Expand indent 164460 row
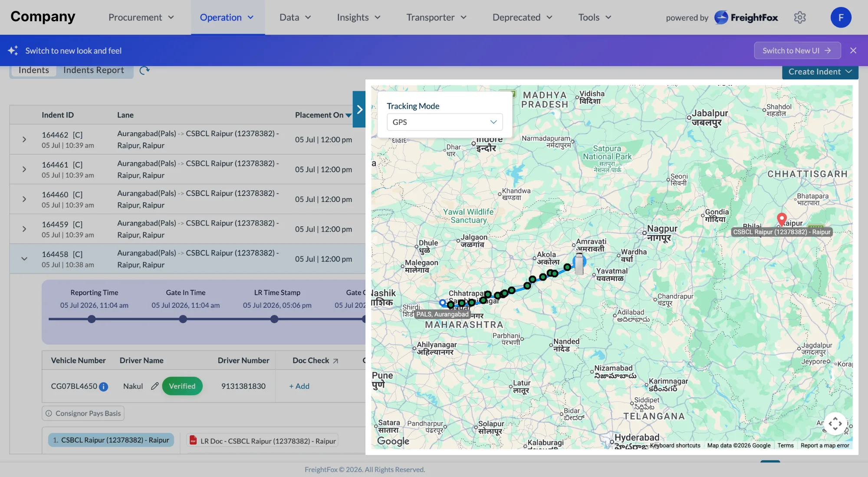 coord(24,199)
